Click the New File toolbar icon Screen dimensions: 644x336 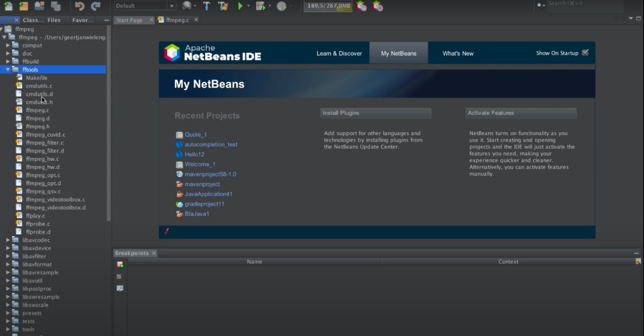click(x=8, y=6)
